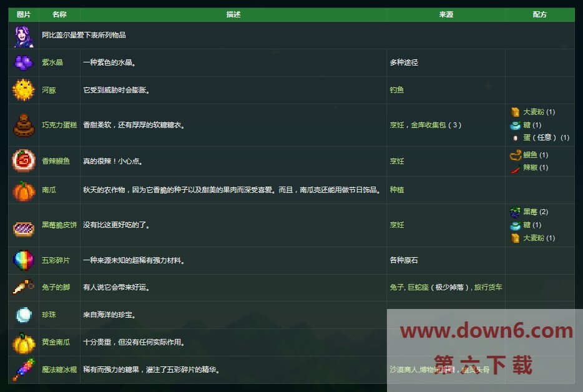The height and width of the screenshot is (392, 583).
Task: Click wheat flour icon in chocolate cake recipe
Action: (x=516, y=112)
